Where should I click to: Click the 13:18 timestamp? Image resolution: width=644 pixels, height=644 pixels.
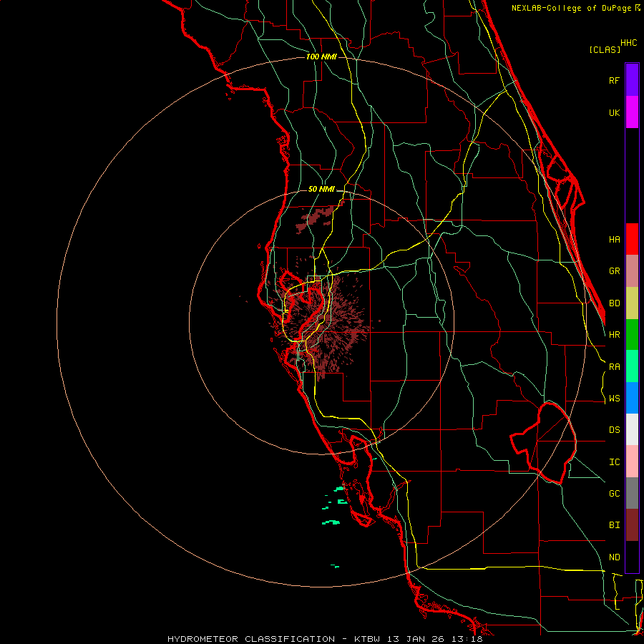click(x=469, y=639)
